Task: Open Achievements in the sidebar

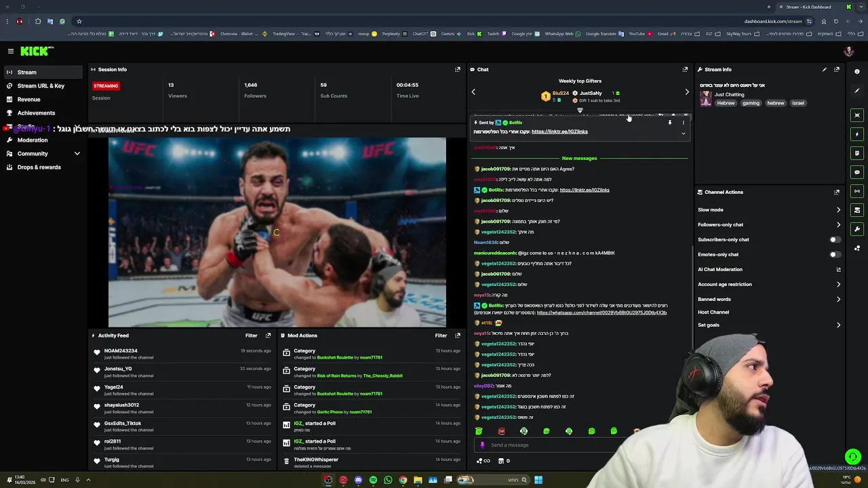Action: point(43,113)
